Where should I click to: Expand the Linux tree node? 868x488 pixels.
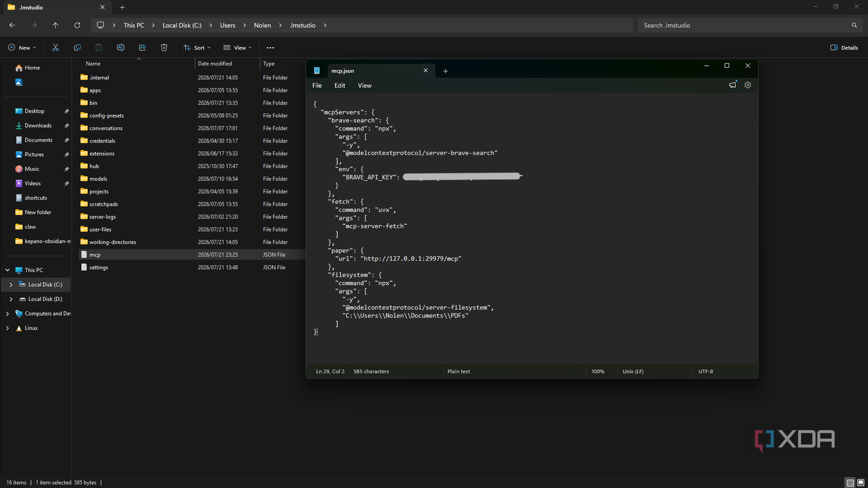coord(7,328)
